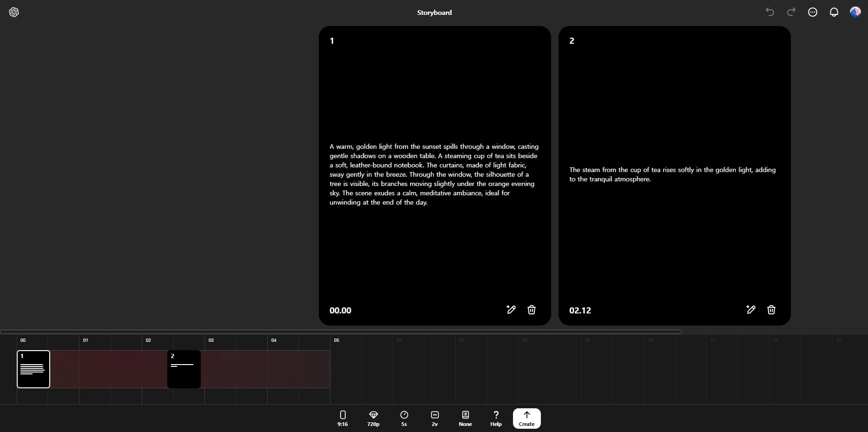Edit card 2 with the magic pencil icon
This screenshot has height=432, width=868.
pyautogui.click(x=751, y=310)
